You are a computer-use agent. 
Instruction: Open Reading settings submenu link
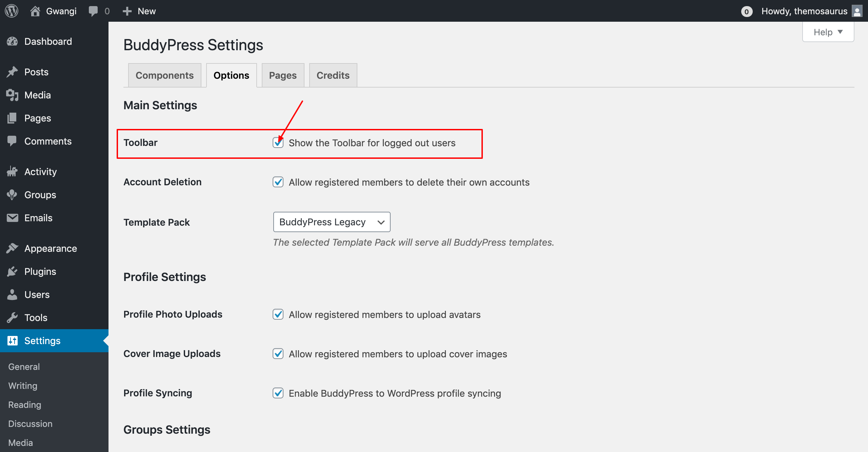24,405
